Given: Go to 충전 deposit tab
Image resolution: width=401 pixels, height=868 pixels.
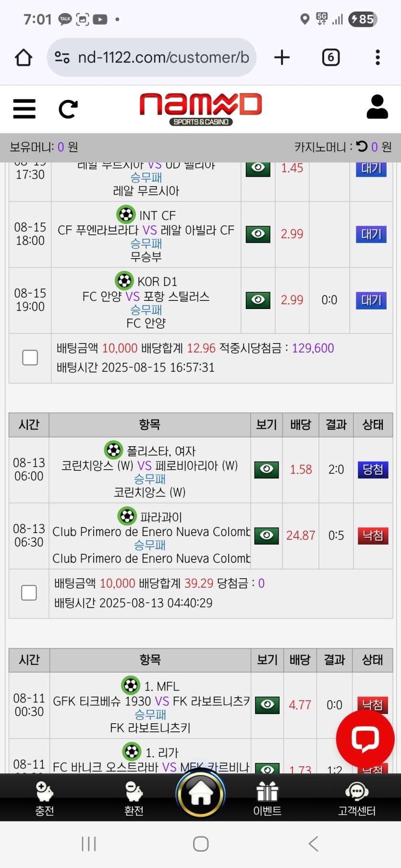Looking at the screenshot, I should tap(45, 798).
